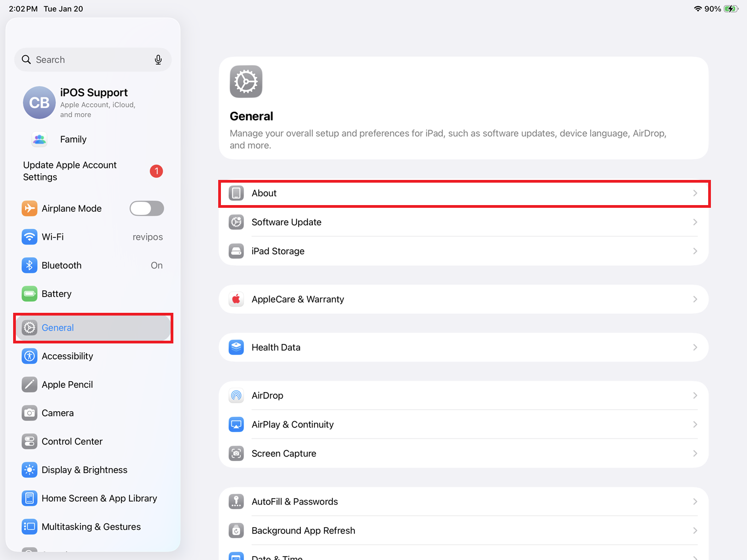The height and width of the screenshot is (560, 747).
Task: Tap the 'revipos' Wi-Fi network name
Action: pyautogui.click(x=148, y=237)
